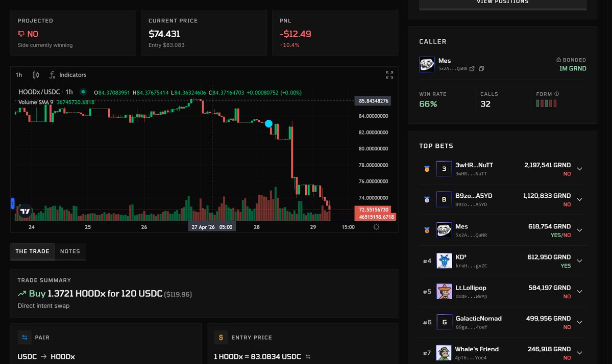Click the Volume SMA 9 indicator label
Screen dimensions: 612x364
[x=36, y=102]
